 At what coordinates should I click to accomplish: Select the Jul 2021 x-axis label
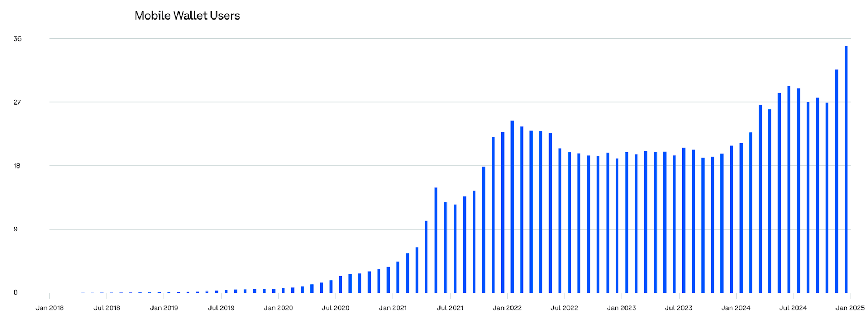(450, 308)
